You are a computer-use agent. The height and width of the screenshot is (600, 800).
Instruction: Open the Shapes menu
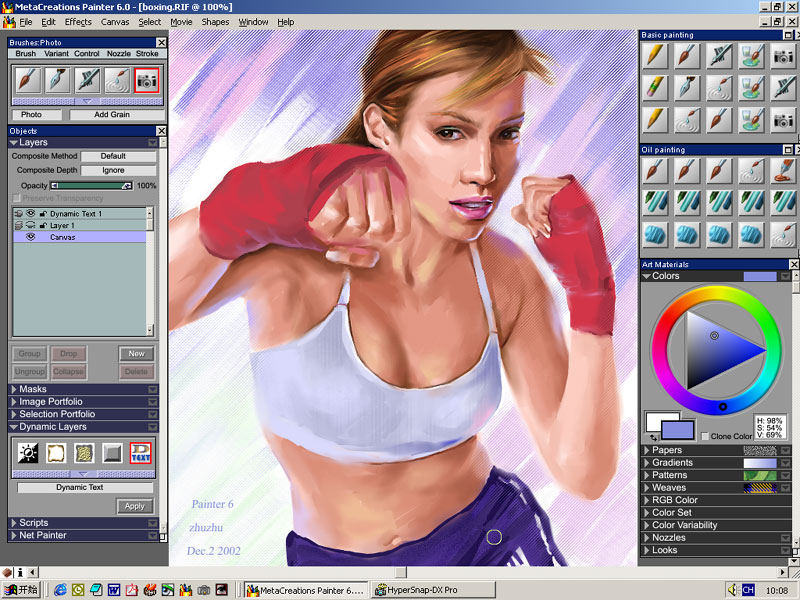[215, 22]
